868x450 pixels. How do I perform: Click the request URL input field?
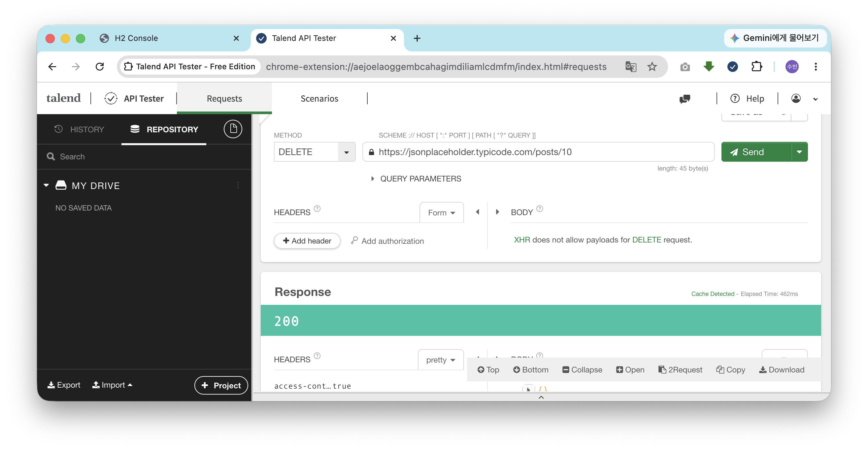(538, 152)
